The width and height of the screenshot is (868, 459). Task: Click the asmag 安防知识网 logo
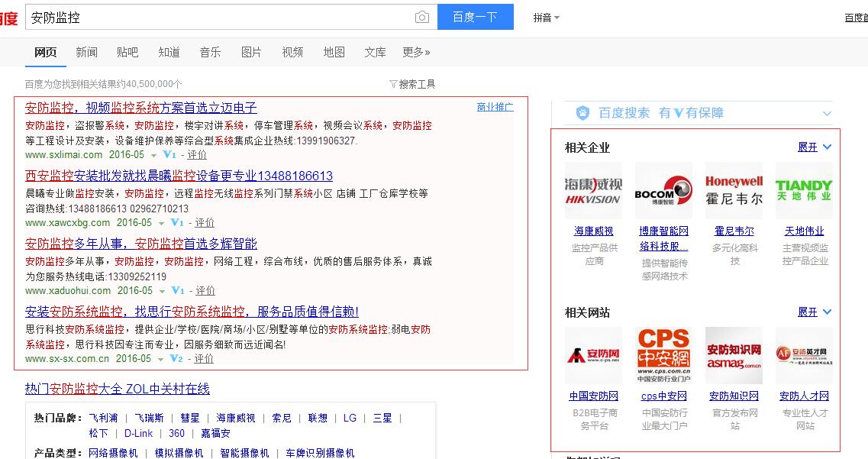pyautogui.click(x=734, y=355)
